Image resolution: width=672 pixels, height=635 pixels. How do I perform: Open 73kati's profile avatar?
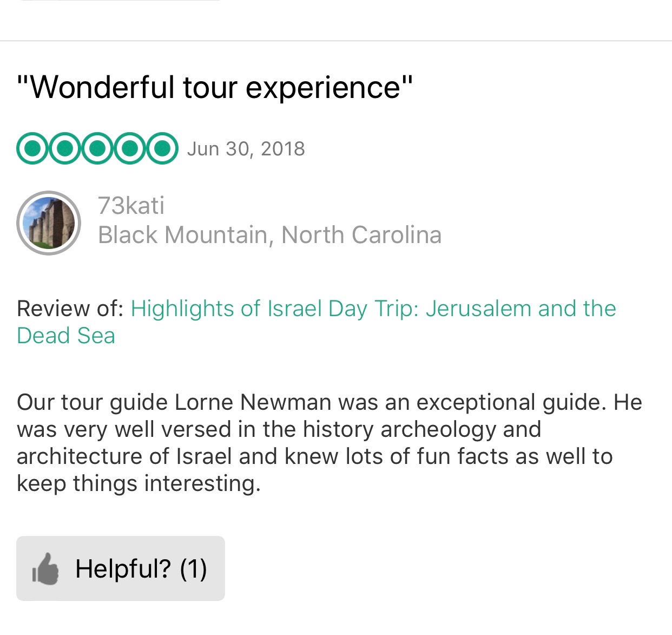[x=49, y=222]
